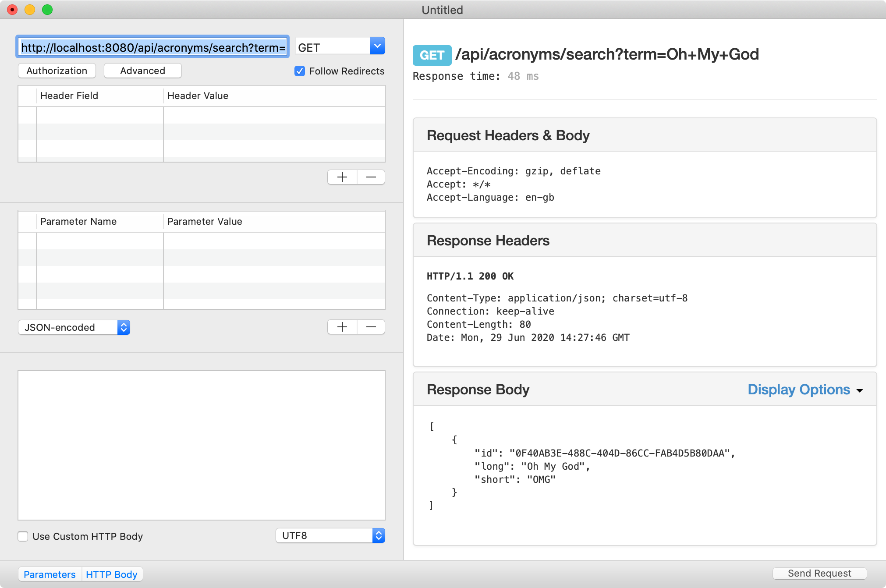Click the Date response header line
This screenshot has width=886, height=588.
point(528,337)
